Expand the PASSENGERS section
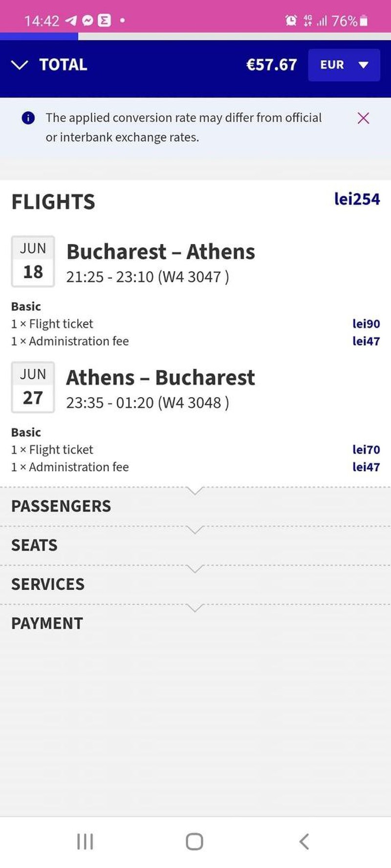This screenshot has height=868, width=391. click(x=195, y=507)
